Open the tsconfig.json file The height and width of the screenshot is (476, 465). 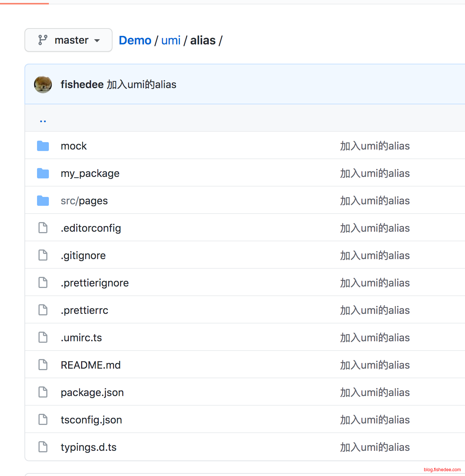(x=91, y=420)
